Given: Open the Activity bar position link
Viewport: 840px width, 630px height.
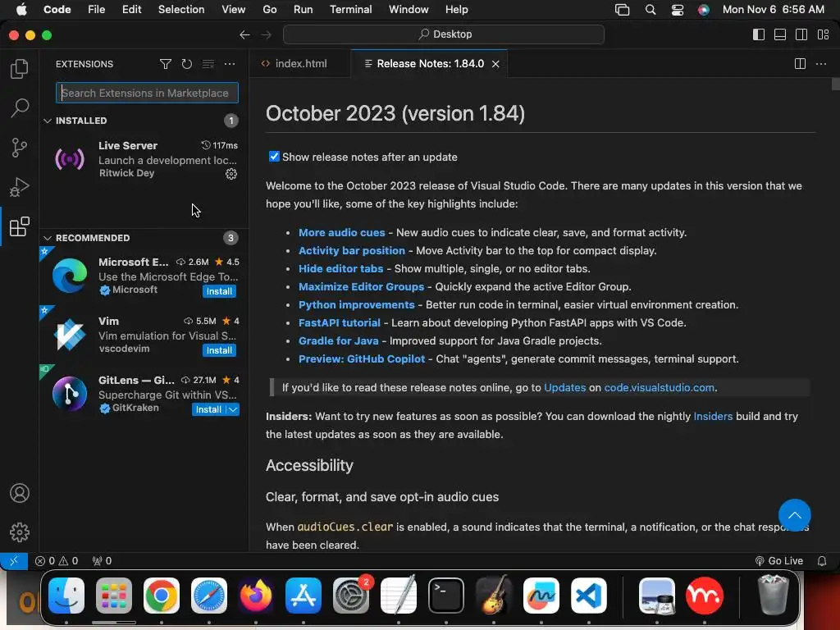Looking at the screenshot, I should 351,251.
